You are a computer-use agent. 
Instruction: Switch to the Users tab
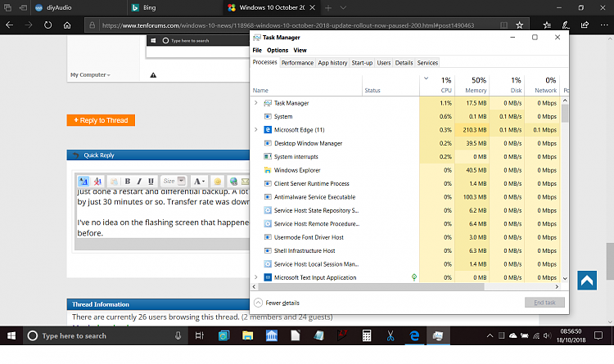click(x=383, y=63)
